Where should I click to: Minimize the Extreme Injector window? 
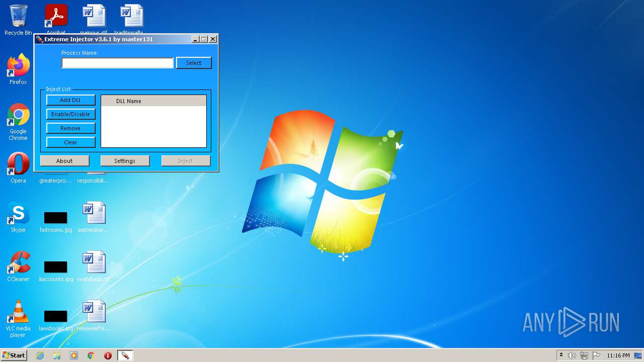pos(195,39)
